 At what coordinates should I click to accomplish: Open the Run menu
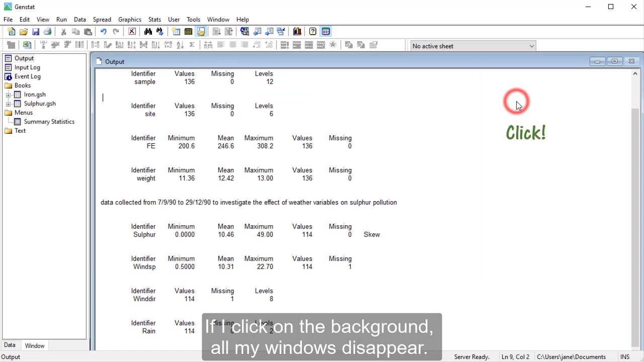pos(61,20)
